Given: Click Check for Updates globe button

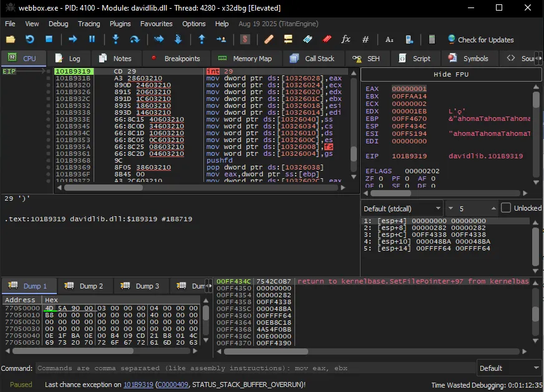Looking at the screenshot, I should click(480, 39).
